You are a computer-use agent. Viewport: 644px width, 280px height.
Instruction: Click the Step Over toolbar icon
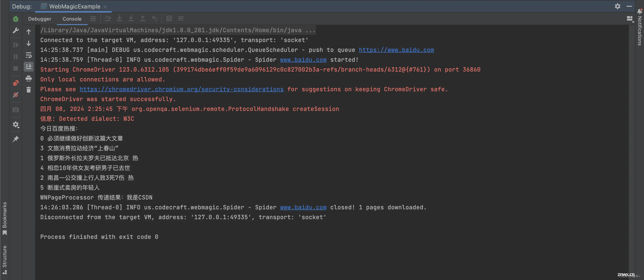tap(108, 19)
